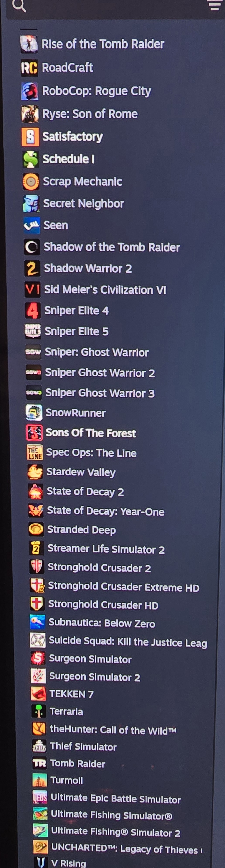Click the Terraria tree icon

pyautogui.click(x=38, y=711)
